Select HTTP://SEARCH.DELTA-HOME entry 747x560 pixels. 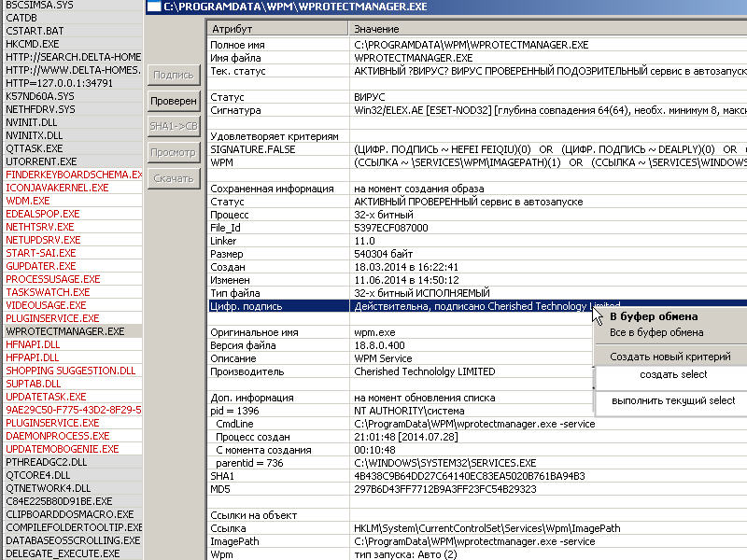(73, 57)
